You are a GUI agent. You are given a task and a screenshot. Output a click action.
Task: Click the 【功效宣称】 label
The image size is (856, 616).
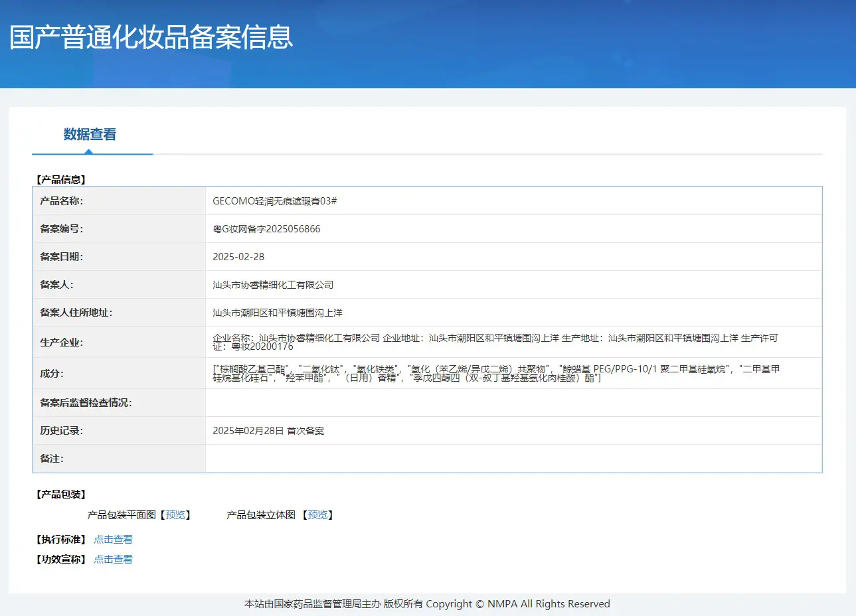pyautogui.click(x=61, y=560)
